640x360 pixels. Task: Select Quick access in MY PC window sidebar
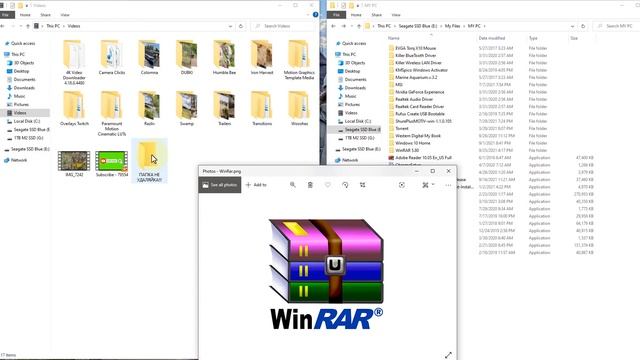tap(354, 43)
